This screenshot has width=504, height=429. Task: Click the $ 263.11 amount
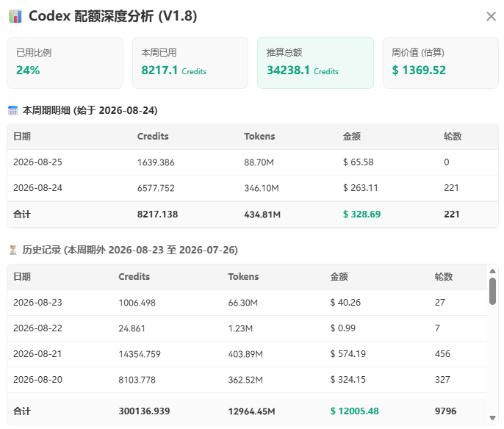pos(360,188)
